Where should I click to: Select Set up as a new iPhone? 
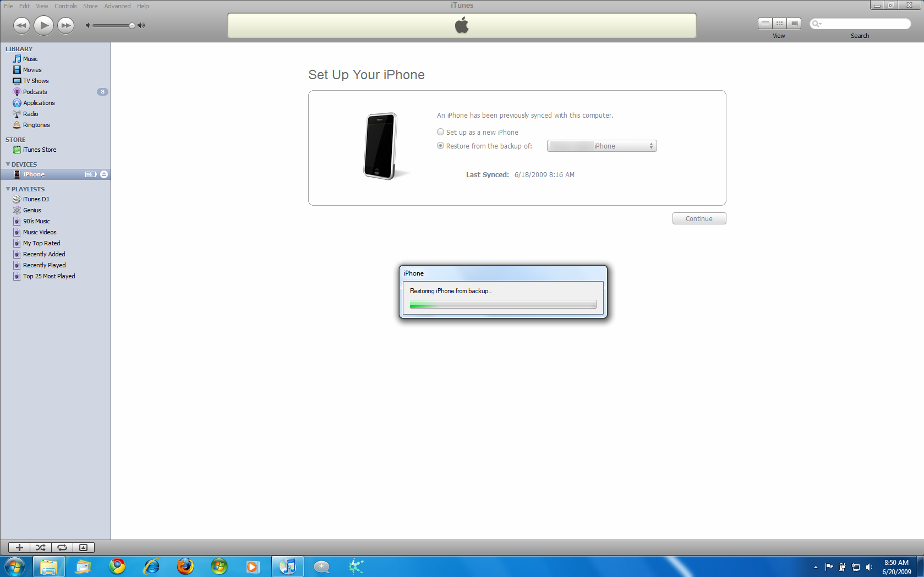click(440, 132)
